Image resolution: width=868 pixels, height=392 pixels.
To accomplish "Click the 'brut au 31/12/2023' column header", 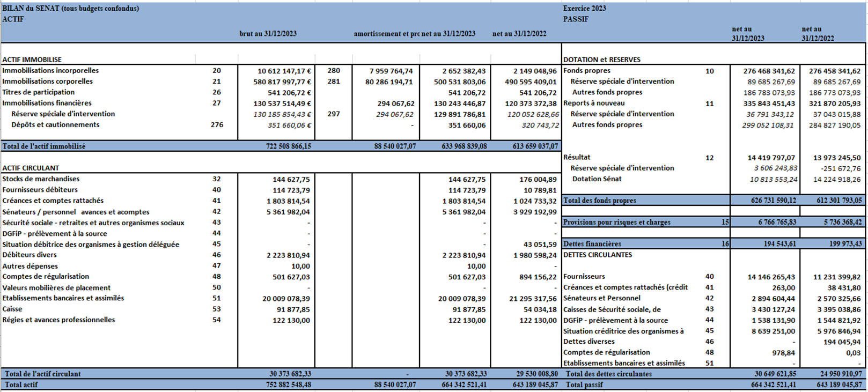I will point(268,33).
